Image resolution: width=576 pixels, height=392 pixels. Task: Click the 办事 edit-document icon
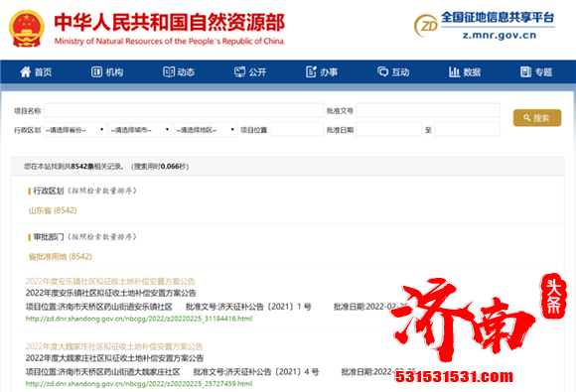coord(311,71)
